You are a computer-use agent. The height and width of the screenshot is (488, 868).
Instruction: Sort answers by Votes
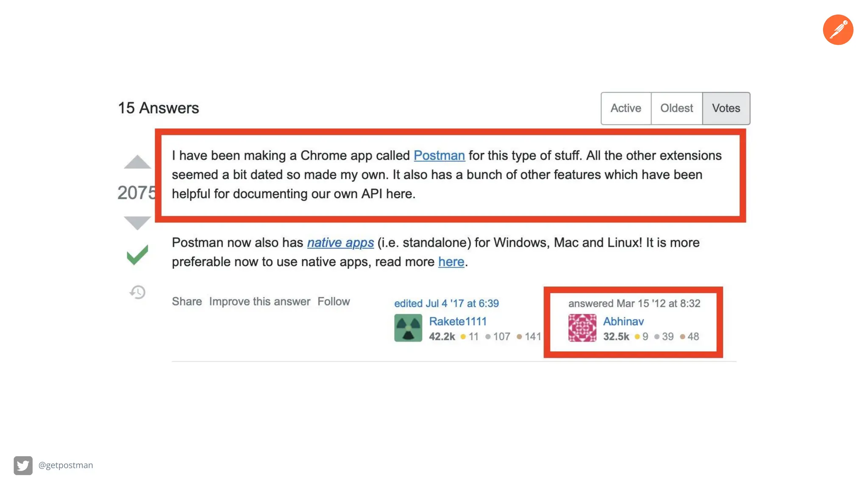click(x=726, y=108)
